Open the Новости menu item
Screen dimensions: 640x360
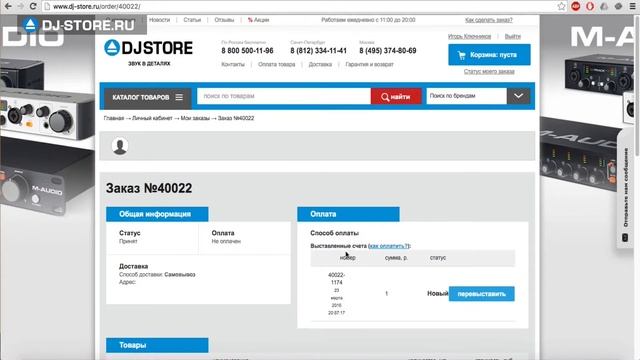(x=159, y=20)
